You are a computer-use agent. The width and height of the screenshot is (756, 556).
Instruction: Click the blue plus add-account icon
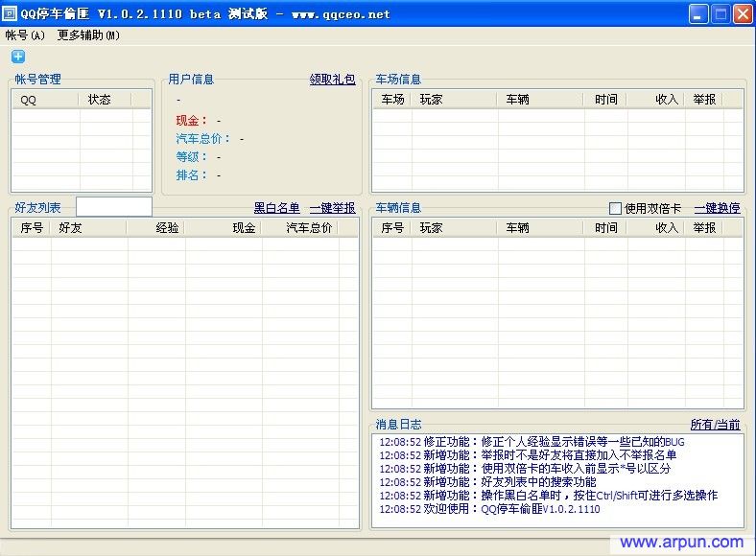click(x=18, y=57)
